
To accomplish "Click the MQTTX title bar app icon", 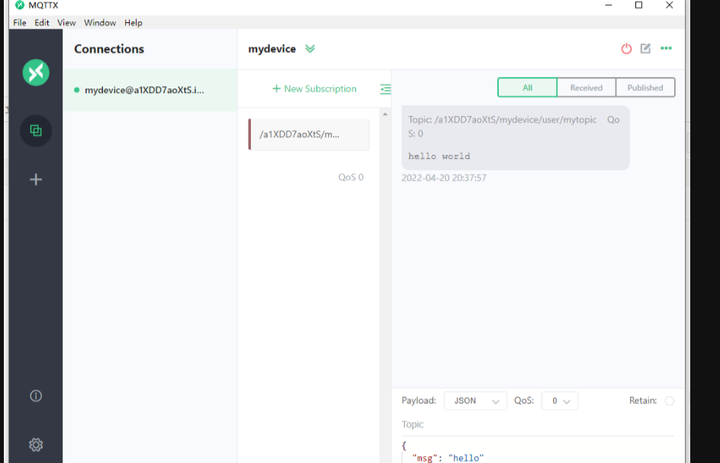I will [x=20, y=5].
